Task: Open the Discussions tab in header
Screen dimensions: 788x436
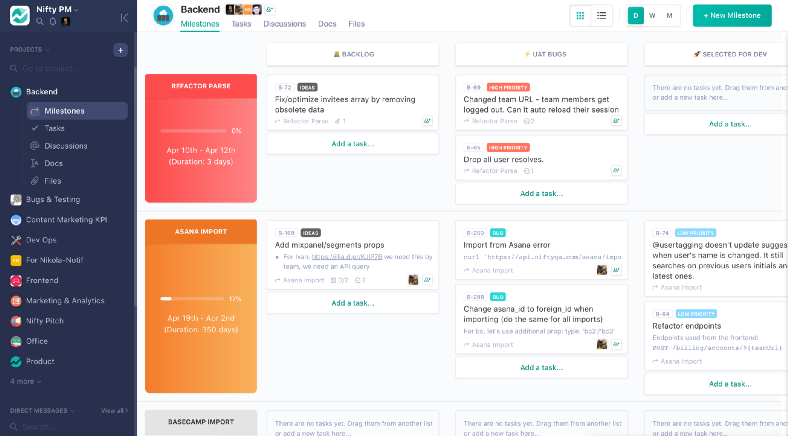Action: click(284, 24)
